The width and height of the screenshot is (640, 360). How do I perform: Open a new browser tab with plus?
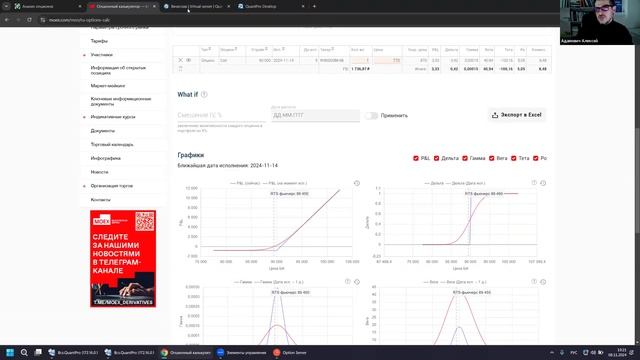314,7
